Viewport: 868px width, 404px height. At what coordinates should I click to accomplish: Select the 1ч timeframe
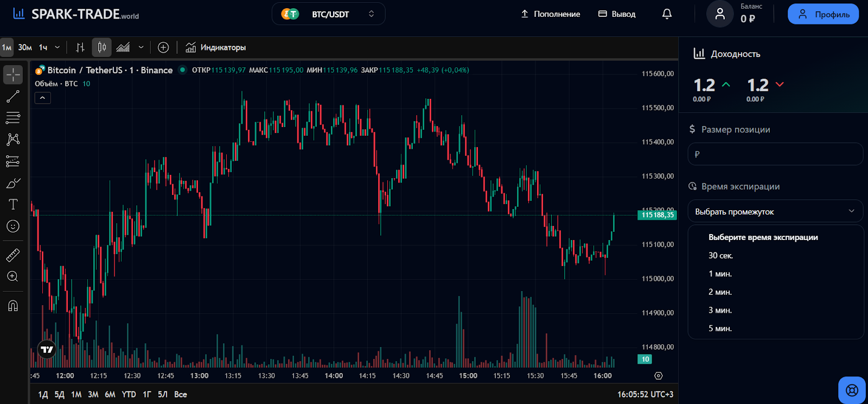[x=43, y=48]
